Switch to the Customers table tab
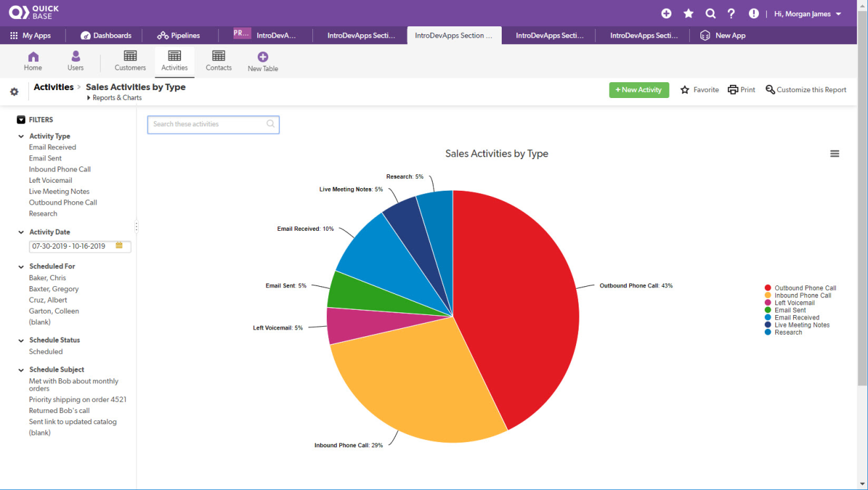The height and width of the screenshot is (490, 868). point(130,61)
